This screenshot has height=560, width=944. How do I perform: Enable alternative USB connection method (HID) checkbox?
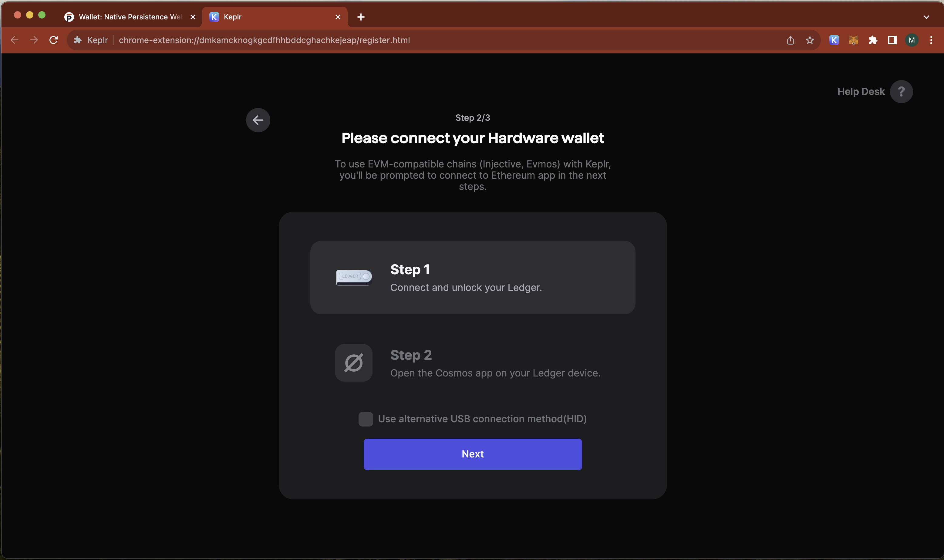coord(366,419)
